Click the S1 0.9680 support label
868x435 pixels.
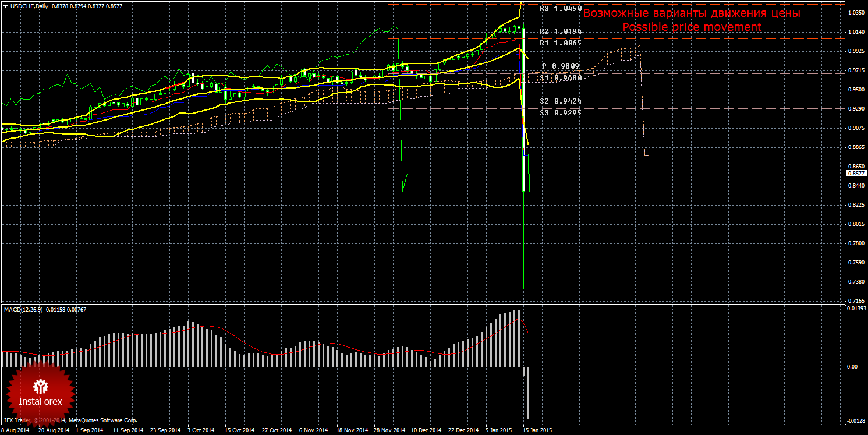click(x=561, y=77)
